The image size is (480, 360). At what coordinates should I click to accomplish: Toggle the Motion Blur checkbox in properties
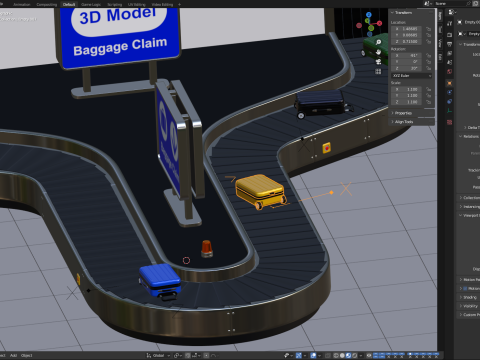[465, 288]
